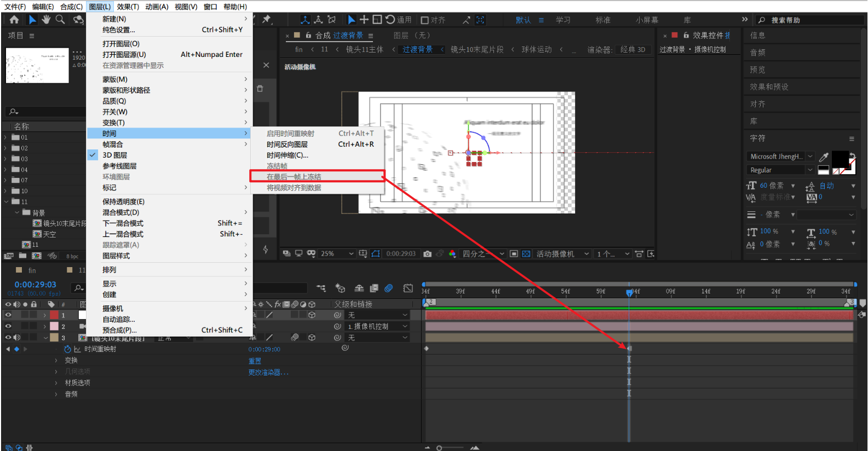Click layer 2 pink label color

[x=54, y=326]
